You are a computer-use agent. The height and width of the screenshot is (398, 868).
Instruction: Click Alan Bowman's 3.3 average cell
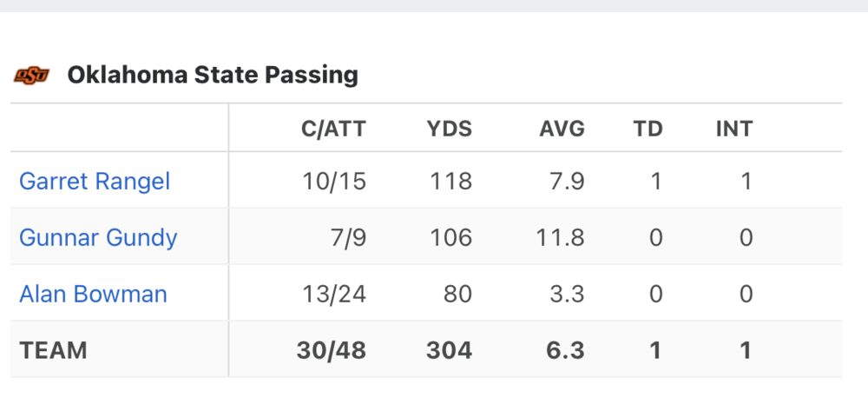[569, 295]
